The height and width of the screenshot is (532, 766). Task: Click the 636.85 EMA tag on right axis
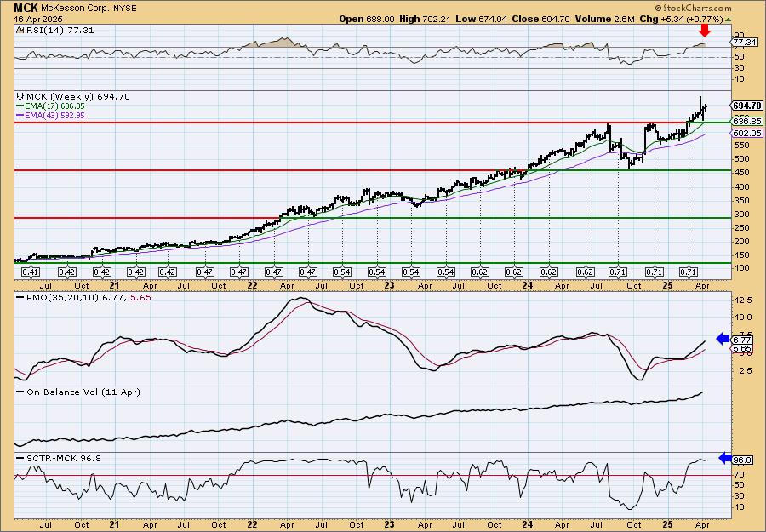coord(746,121)
